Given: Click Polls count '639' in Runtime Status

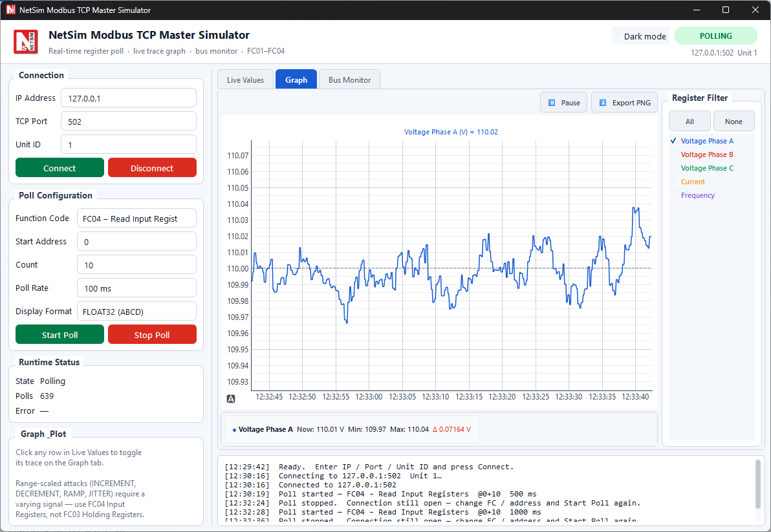Looking at the screenshot, I should click(x=47, y=396).
